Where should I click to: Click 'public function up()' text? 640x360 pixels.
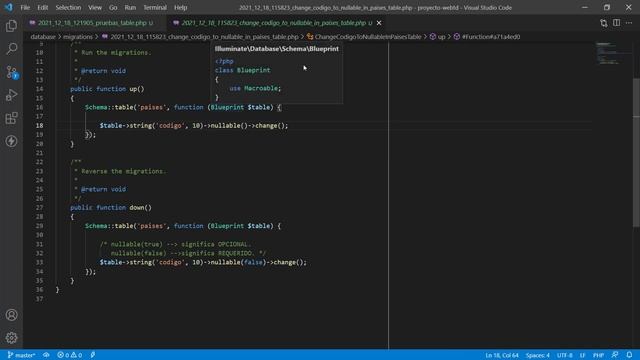point(107,89)
